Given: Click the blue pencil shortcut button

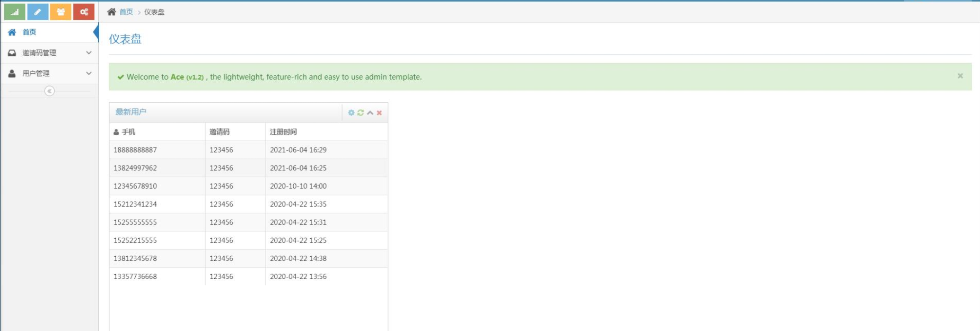Looking at the screenshot, I should pyautogui.click(x=38, y=12).
